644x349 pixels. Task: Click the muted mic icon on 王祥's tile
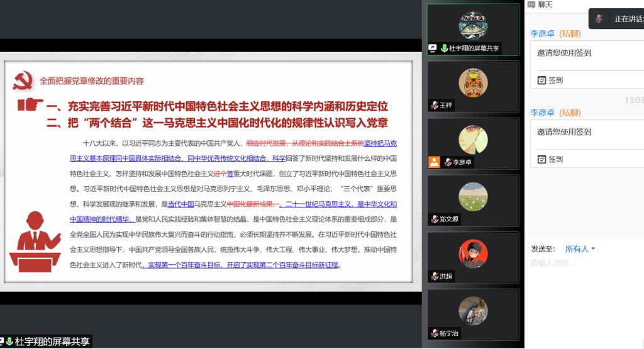(x=435, y=106)
